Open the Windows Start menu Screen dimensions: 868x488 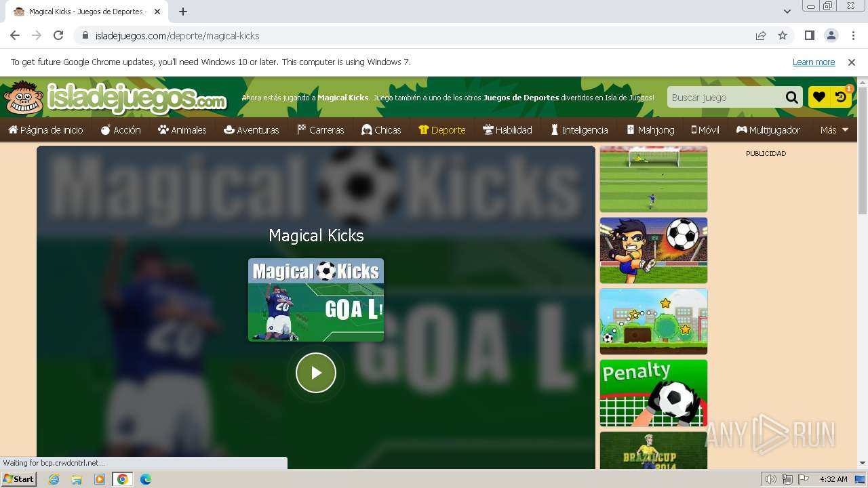(18, 479)
